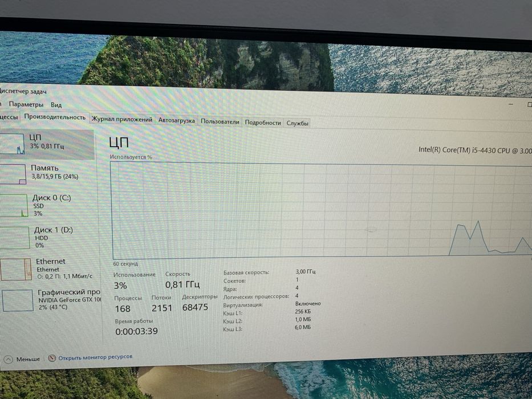
Task: Open the Вид menu
Action: click(x=56, y=105)
